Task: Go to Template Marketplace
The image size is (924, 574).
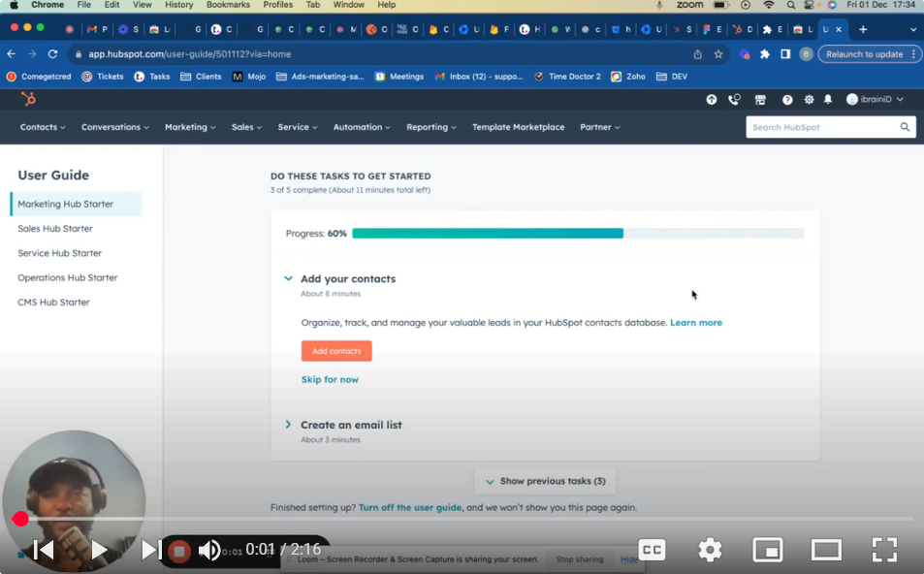Action: pyautogui.click(x=518, y=127)
